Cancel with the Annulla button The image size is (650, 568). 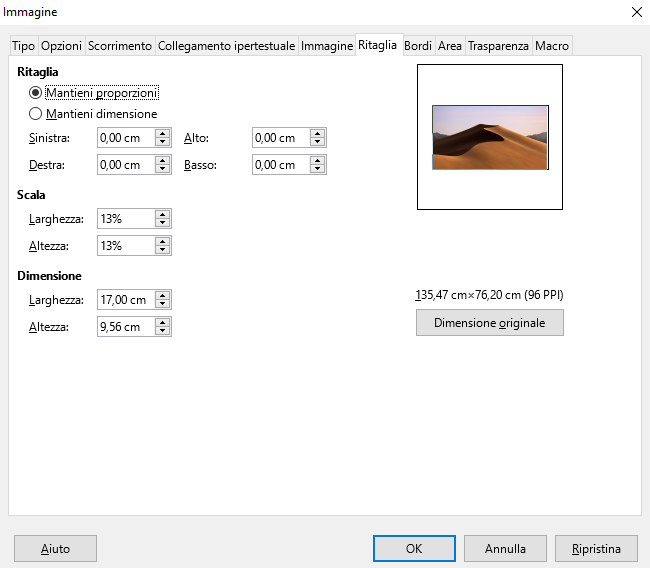[x=505, y=549]
